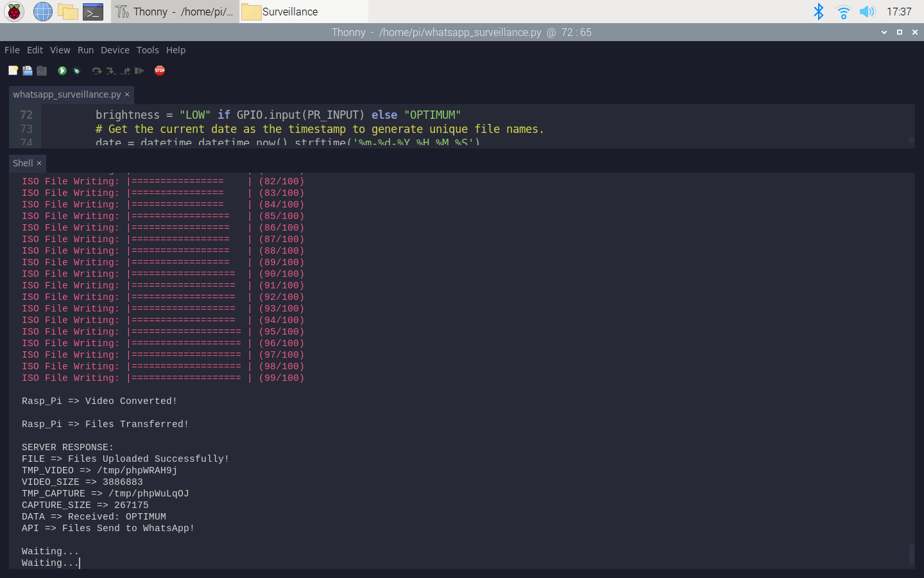Screen dimensions: 924x578
Task: Run the current script with green play
Action: (x=62, y=71)
